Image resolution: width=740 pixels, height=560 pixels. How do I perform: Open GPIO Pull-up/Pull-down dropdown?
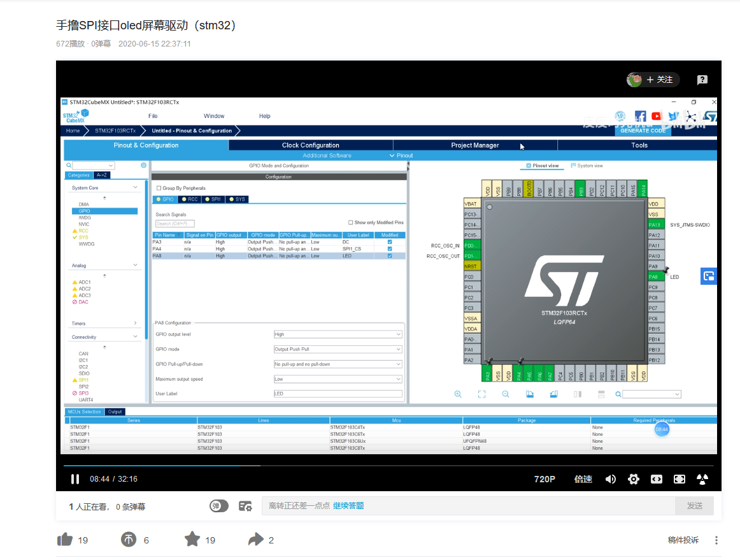[x=338, y=364]
